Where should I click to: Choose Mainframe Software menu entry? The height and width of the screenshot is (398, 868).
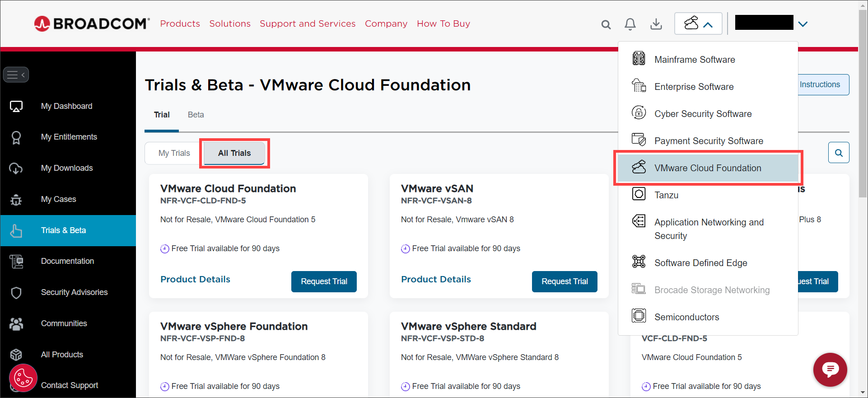708,60
